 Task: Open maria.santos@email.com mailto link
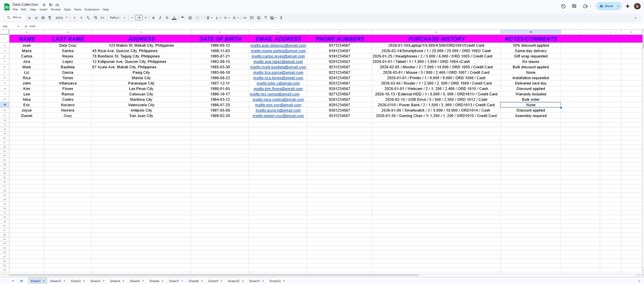(278, 51)
